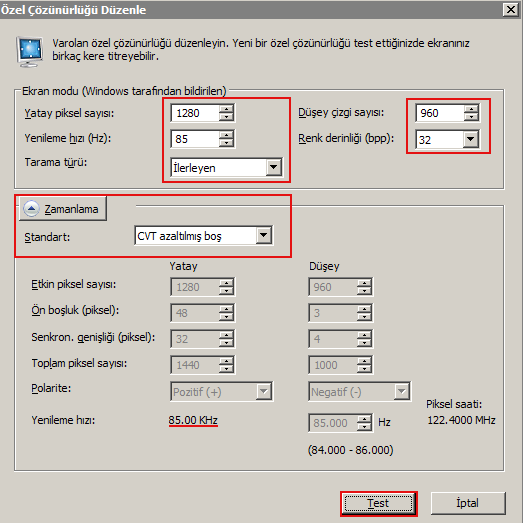Click vertical Ön boşluk field showing 3
Image resolution: width=523 pixels, height=523 pixels.
(333, 313)
